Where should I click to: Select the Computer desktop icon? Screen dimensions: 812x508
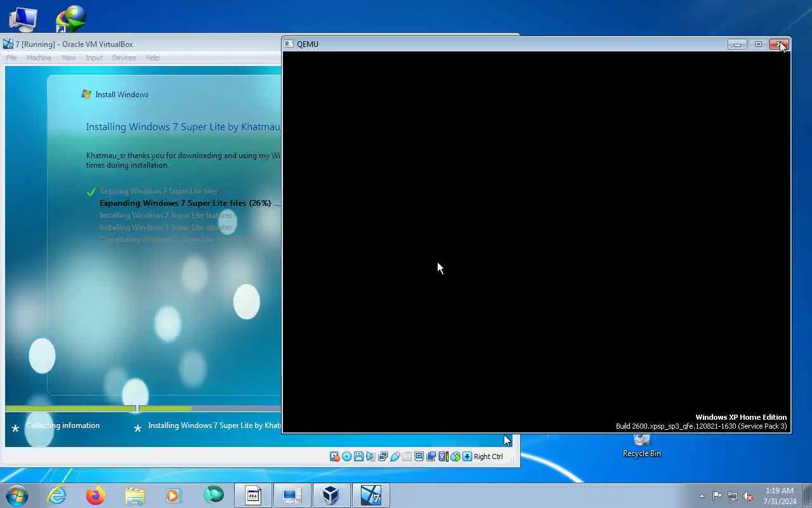click(x=23, y=19)
